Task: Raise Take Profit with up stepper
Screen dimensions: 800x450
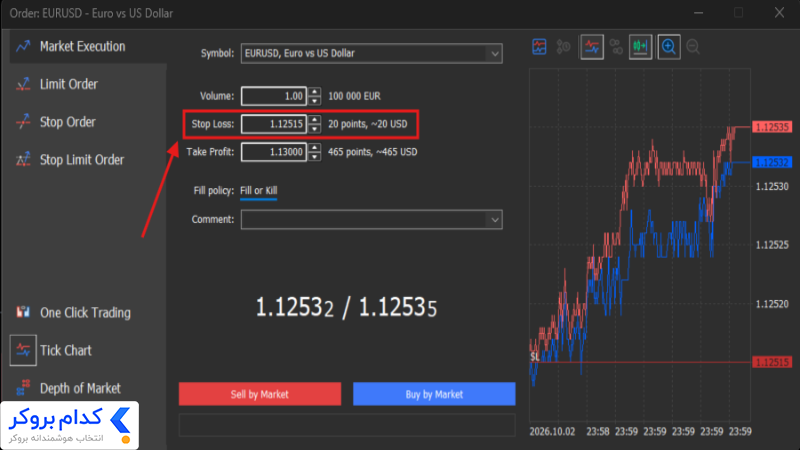Action: point(315,147)
